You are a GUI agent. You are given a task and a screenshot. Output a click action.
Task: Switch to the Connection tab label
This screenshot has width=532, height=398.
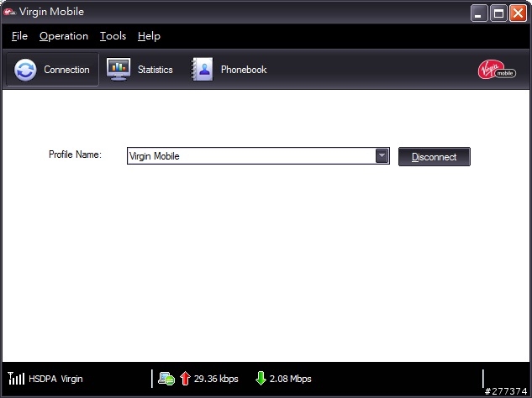point(67,70)
